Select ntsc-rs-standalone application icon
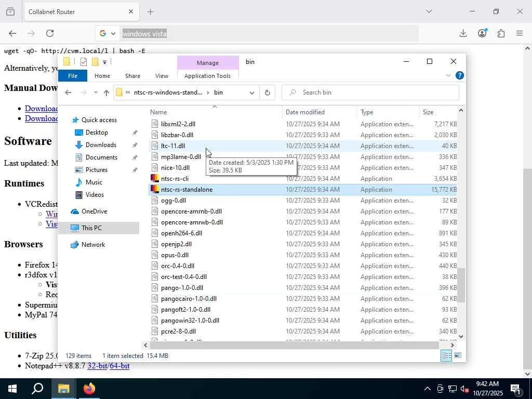Image resolution: width=532 pixels, height=399 pixels. pos(155,189)
